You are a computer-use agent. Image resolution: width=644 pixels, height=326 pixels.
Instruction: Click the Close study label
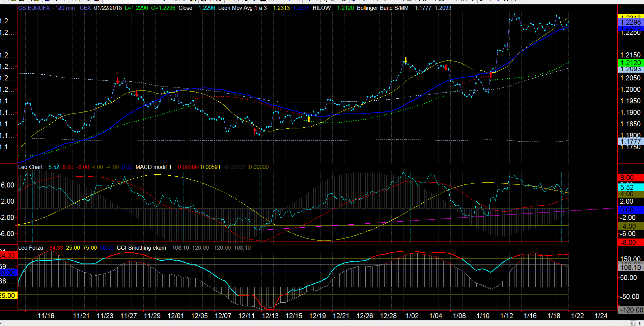(185, 8)
